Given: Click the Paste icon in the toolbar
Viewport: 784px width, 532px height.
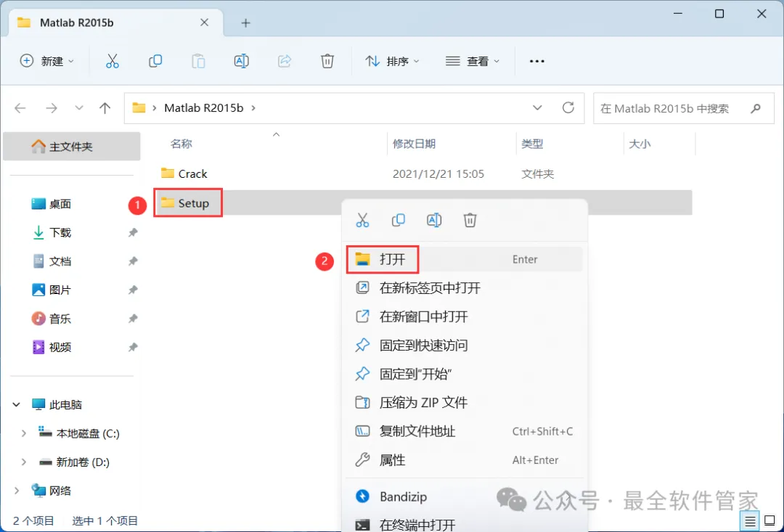Looking at the screenshot, I should click(x=198, y=61).
